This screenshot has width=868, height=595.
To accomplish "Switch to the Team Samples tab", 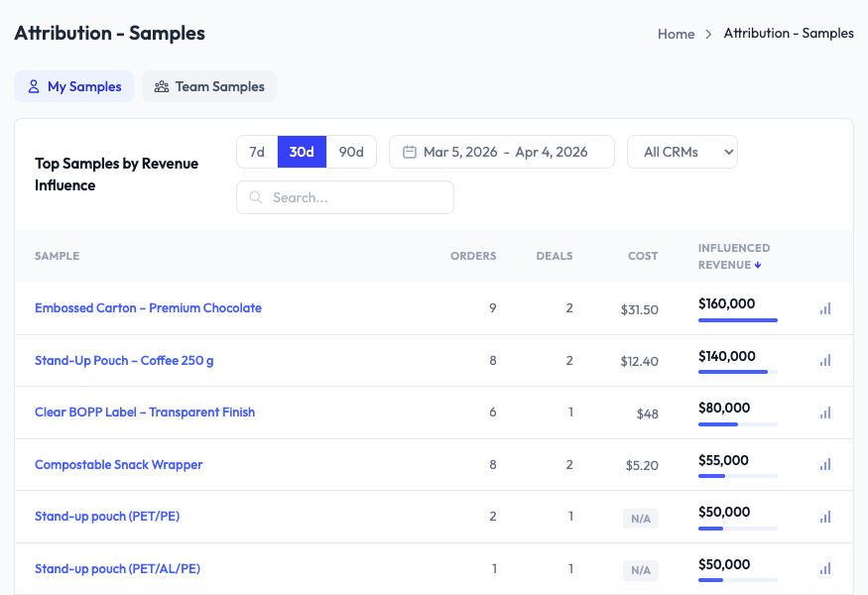I will pyautogui.click(x=209, y=86).
